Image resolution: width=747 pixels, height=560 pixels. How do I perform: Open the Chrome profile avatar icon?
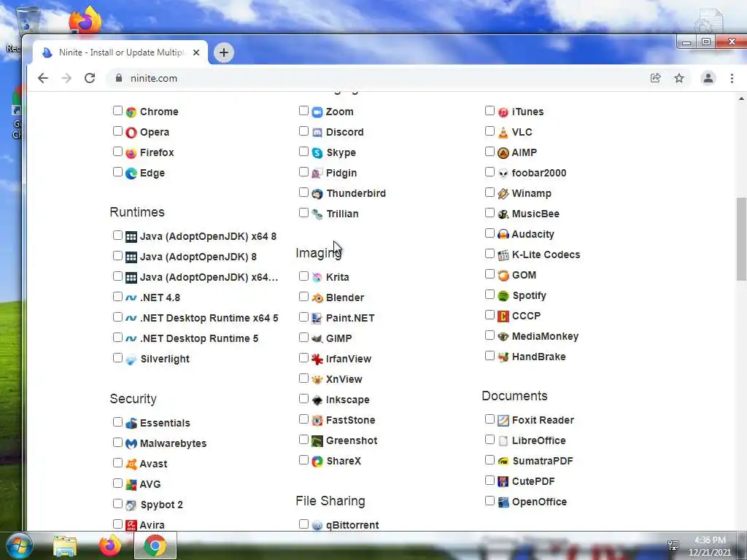tap(708, 78)
